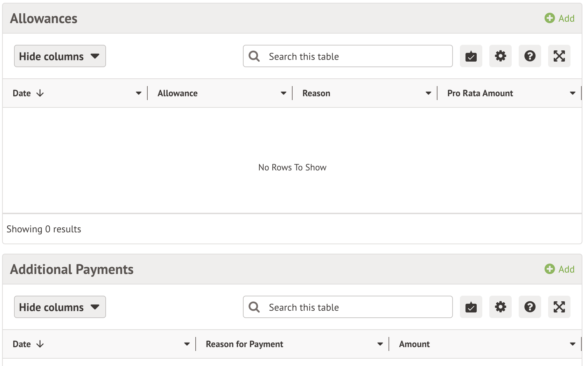Open help for Additional Payments table

[x=530, y=307]
